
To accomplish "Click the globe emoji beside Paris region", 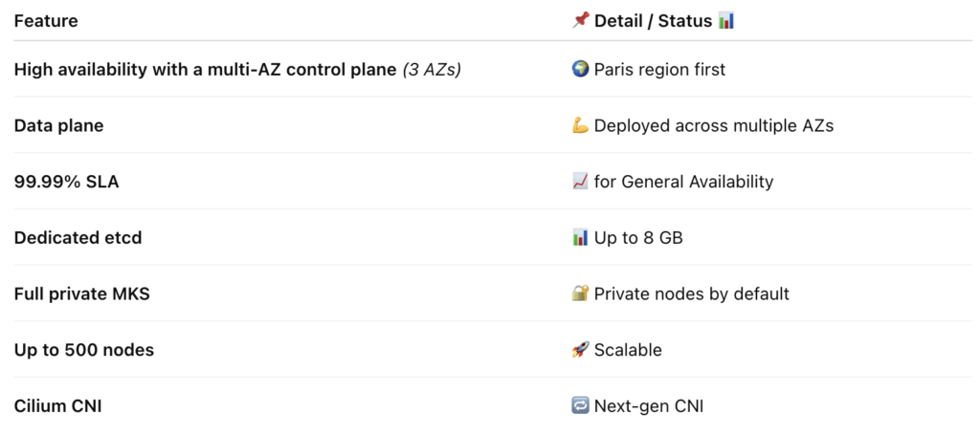I will click(x=580, y=69).
